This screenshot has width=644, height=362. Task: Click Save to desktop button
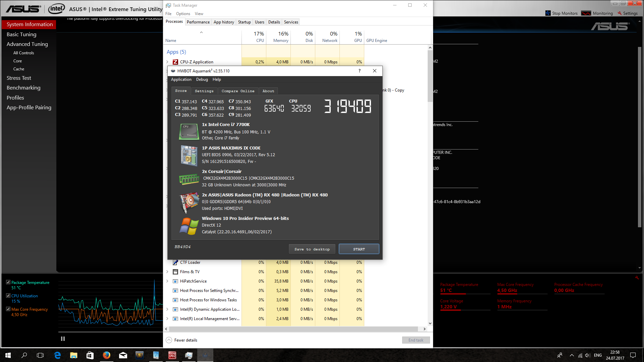point(312,249)
